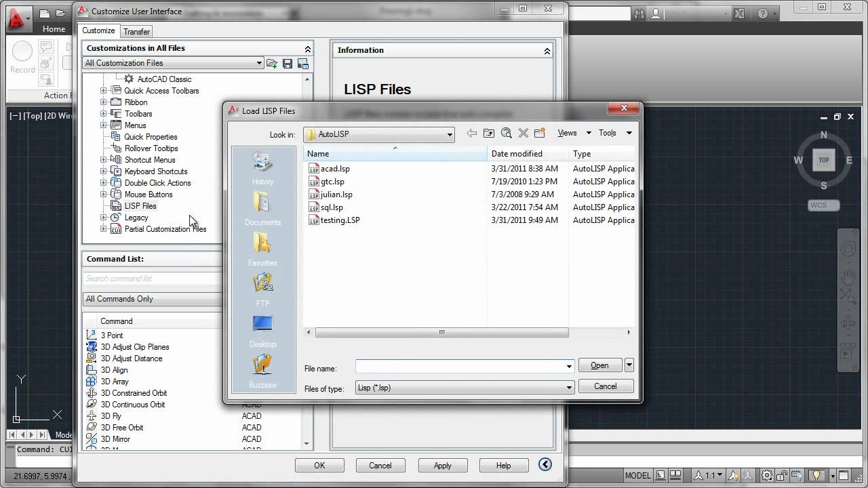Screen dimensions: 868x488
Task: Click Cancel in Customize User Interface dialog
Action: [x=380, y=466]
